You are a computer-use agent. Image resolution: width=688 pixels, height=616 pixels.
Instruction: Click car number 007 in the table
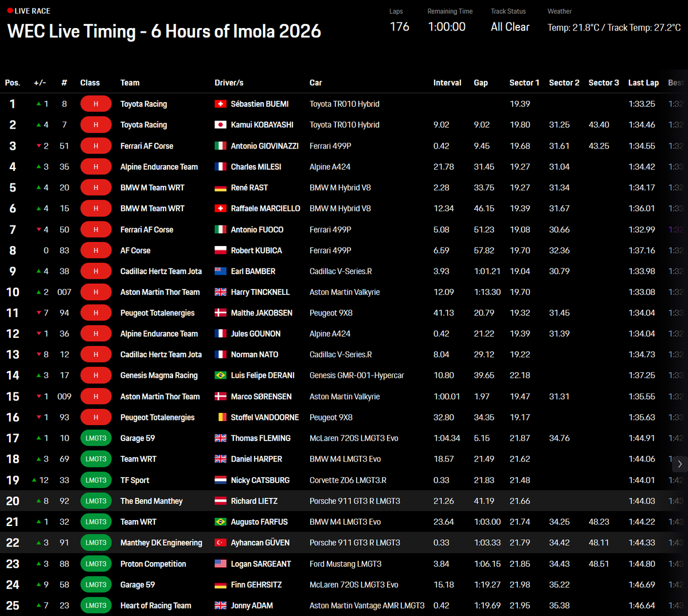point(64,292)
